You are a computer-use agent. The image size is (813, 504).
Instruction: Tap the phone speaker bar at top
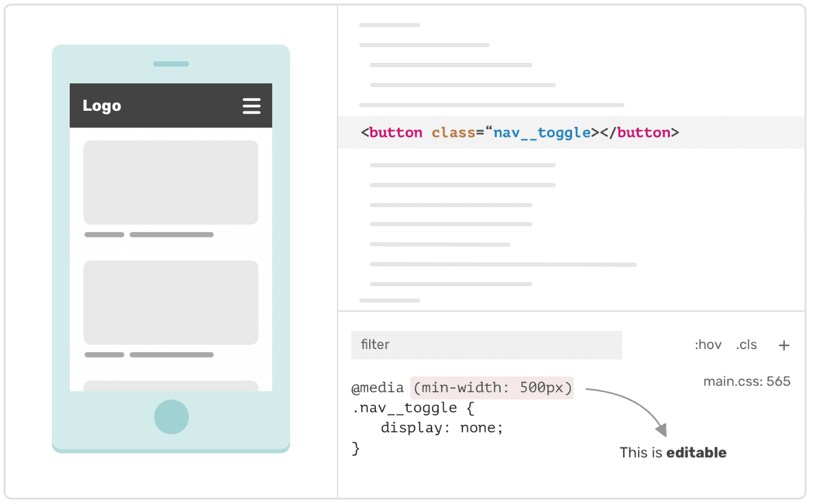click(x=171, y=63)
